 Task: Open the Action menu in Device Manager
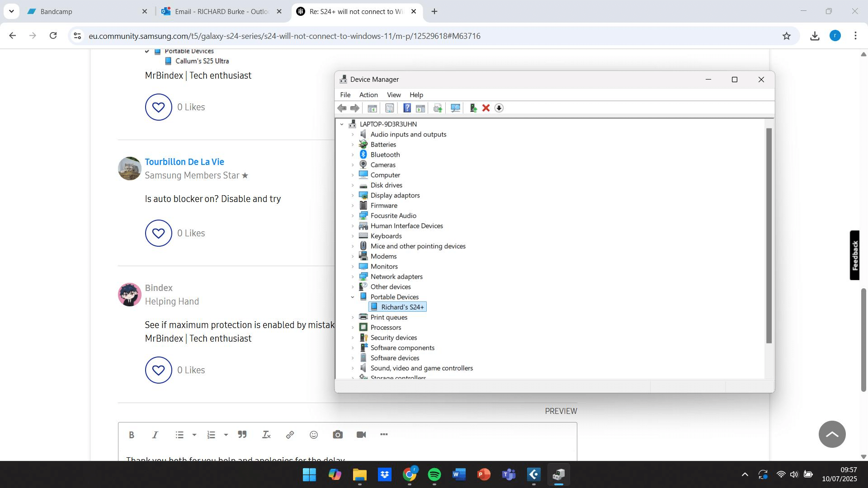368,95
